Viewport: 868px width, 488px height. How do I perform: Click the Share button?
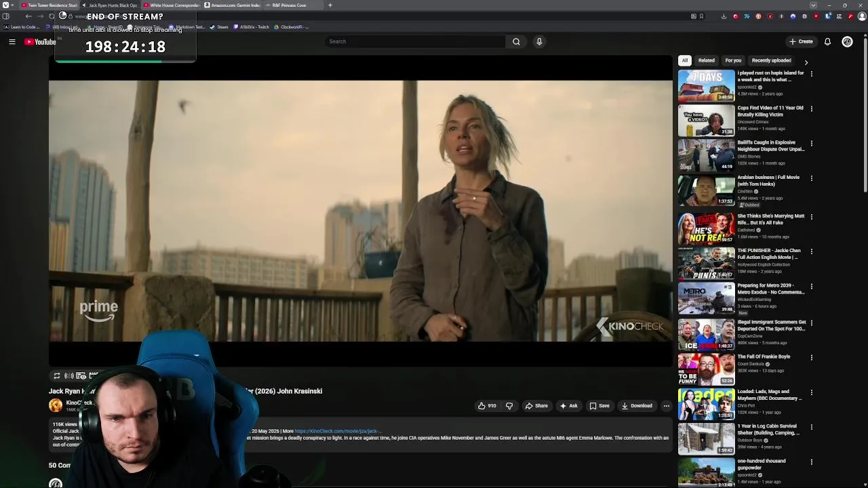click(x=536, y=406)
